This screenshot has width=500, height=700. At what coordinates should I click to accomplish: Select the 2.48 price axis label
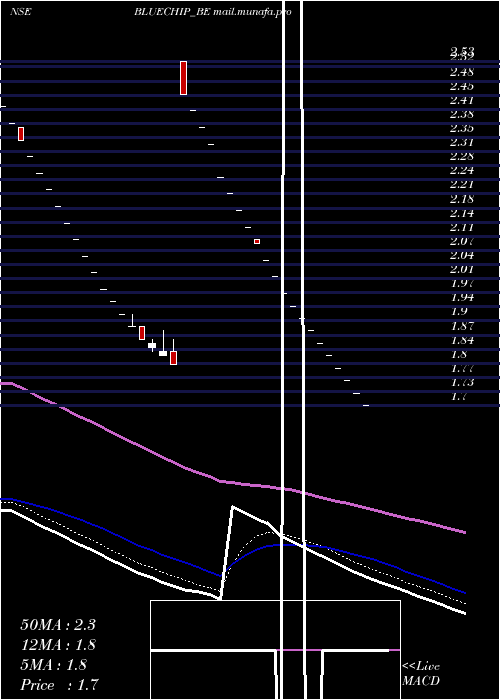click(x=462, y=72)
